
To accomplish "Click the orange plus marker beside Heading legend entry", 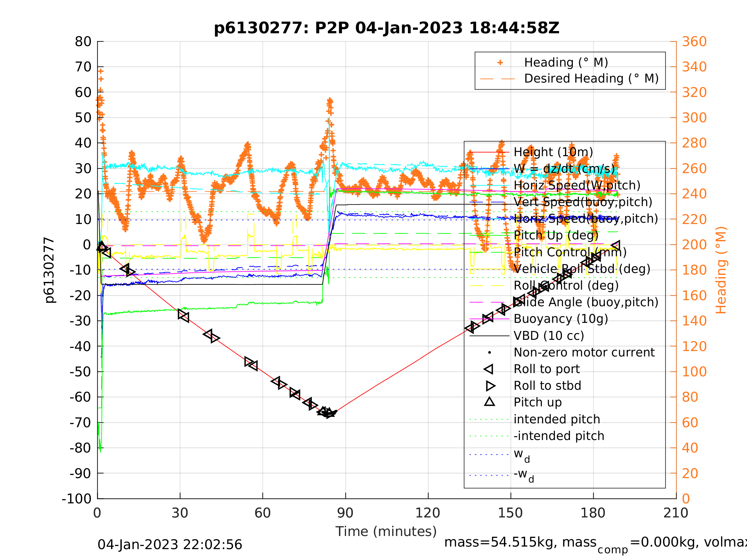I will 500,62.
